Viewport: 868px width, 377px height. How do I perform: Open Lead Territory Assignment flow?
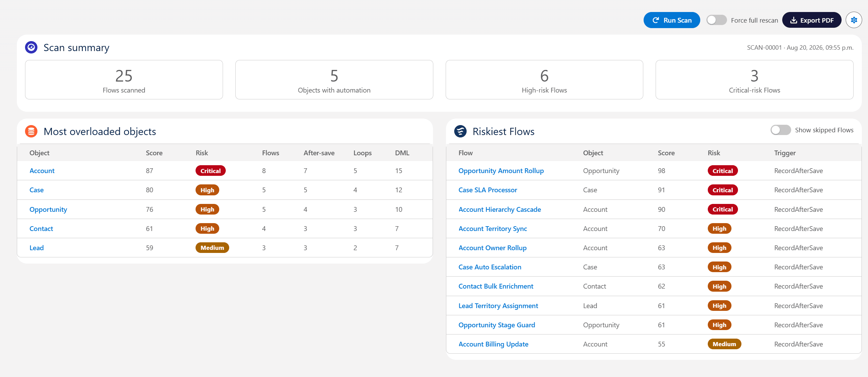(x=498, y=306)
